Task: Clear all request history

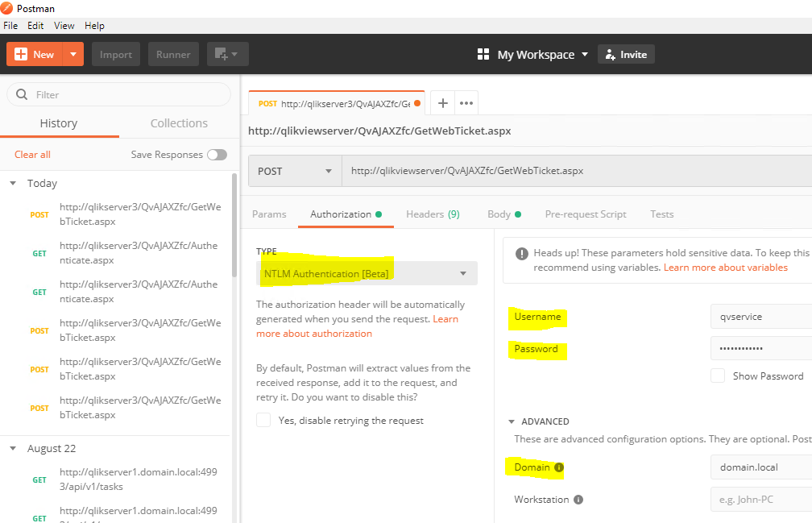Action: [x=32, y=154]
